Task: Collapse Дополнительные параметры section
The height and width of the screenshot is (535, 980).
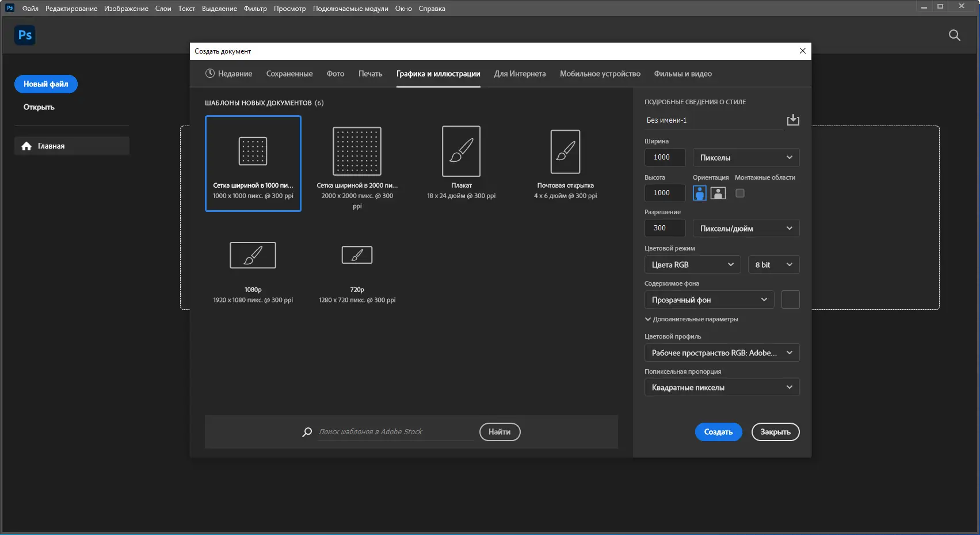Action: [x=691, y=319]
